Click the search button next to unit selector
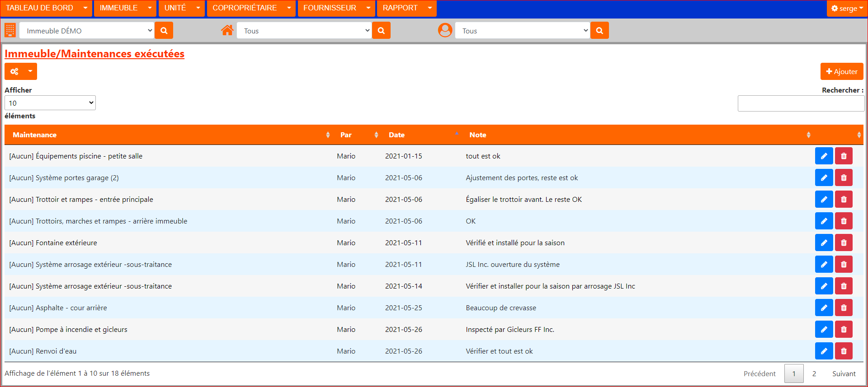This screenshot has height=387, width=868. pyautogui.click(x=381, y=31)
